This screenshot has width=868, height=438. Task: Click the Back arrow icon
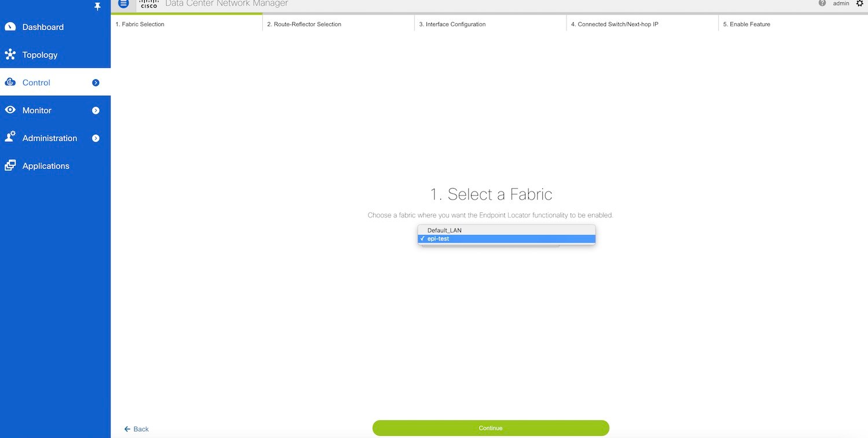coord(127,429)
